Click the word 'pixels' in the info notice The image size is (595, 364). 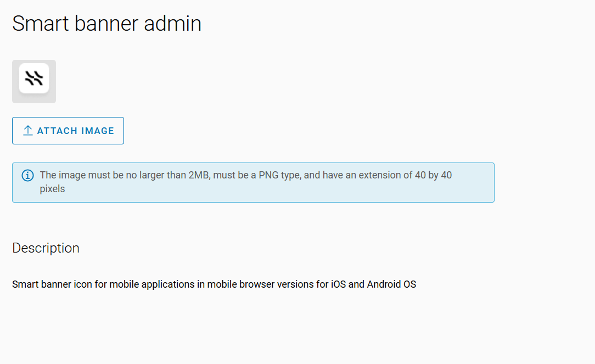click(52, 189)
